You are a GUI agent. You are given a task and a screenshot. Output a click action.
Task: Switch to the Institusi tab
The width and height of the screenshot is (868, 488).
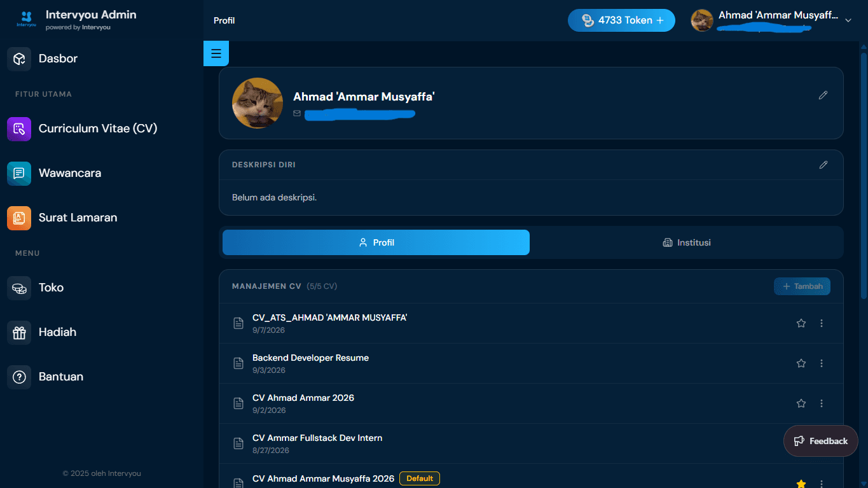(x=686, y=242)
